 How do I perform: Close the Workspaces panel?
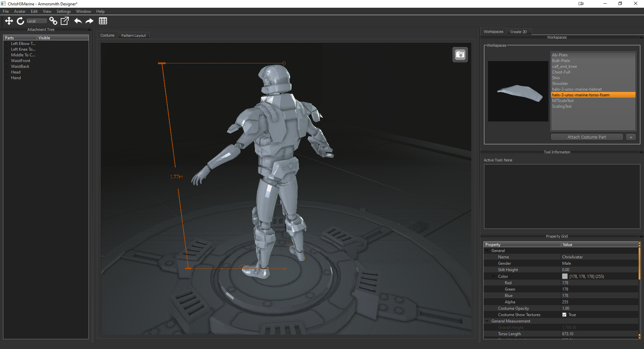pos(641,38)
